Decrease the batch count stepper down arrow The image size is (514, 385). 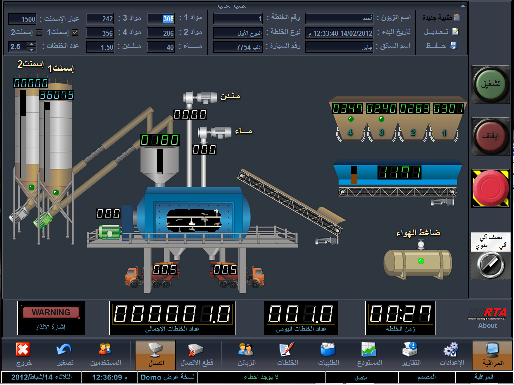point(32,49)
